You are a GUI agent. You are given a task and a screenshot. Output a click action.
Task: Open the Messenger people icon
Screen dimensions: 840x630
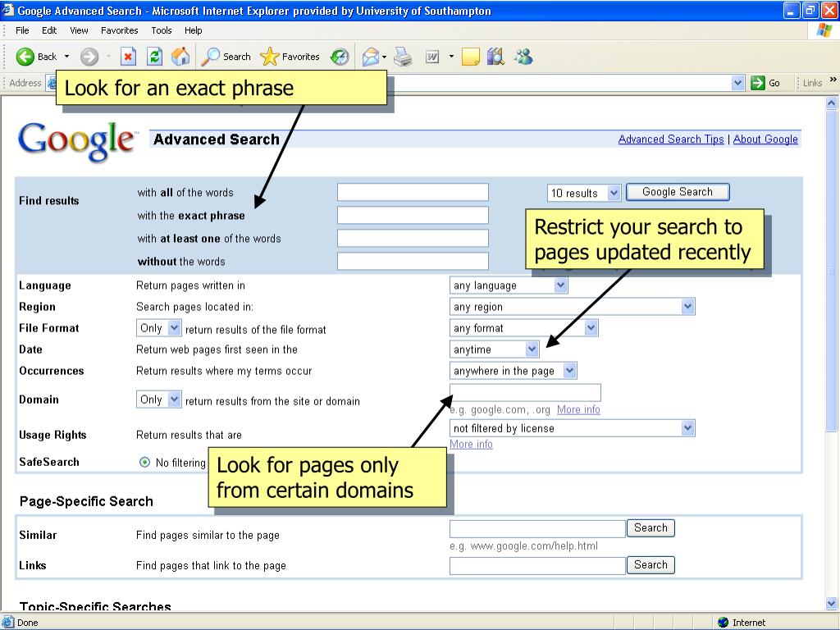point(523,57)
